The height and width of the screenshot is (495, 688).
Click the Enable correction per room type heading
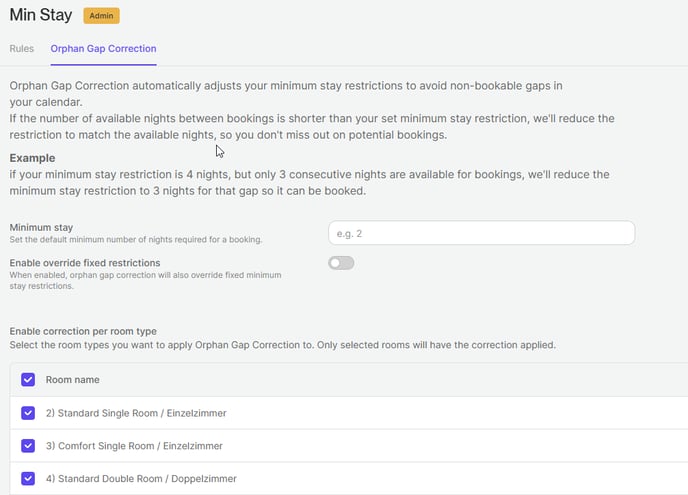(x=83, y=331)
